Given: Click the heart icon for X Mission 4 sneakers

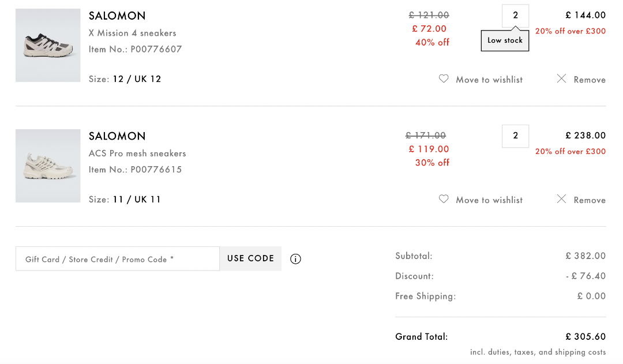Looking at the screenshot, I should [444, 78].
